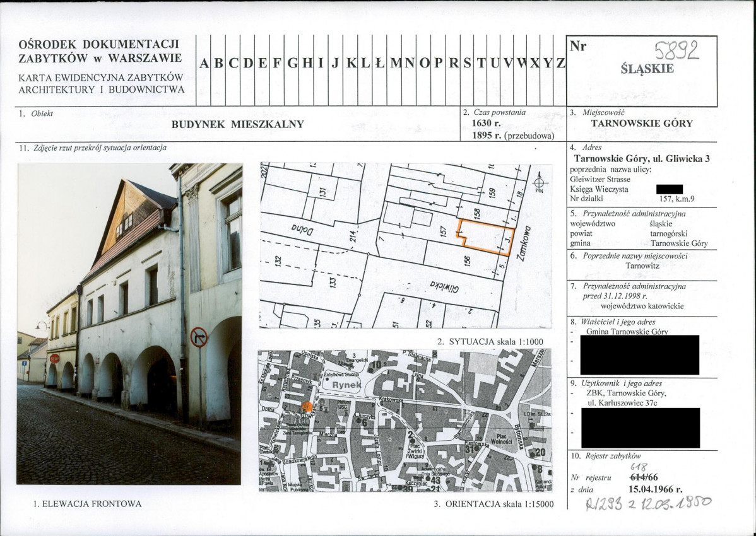Click TARNOWSKIE GÓRY under Miejscowość

pos(642,124)
